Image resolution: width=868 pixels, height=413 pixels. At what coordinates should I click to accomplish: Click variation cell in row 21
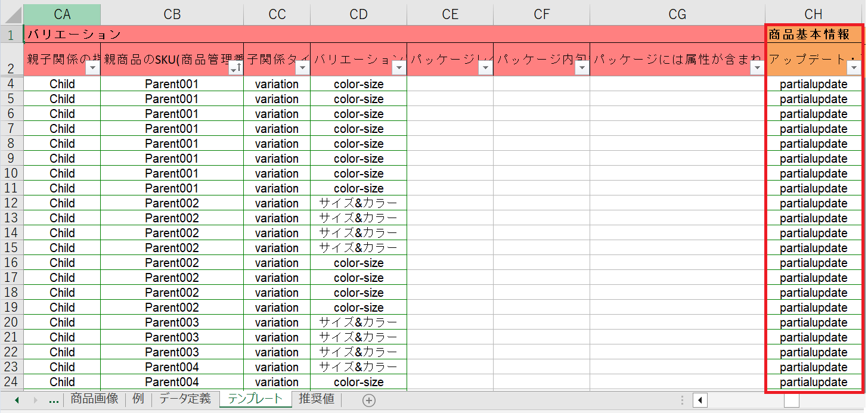277,337
